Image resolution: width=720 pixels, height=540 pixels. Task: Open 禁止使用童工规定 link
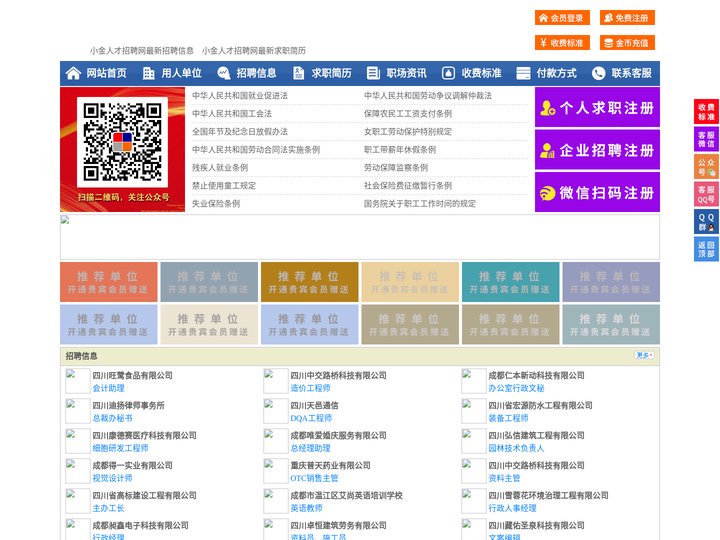(224, 186)
